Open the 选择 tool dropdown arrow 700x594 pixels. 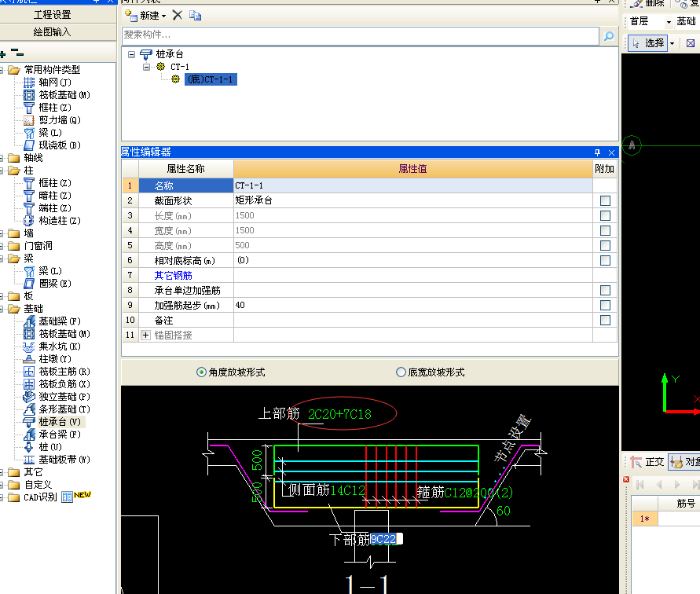[x=672, y=43]
